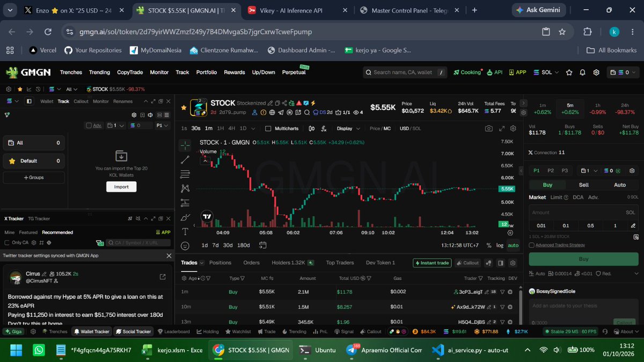This screenshot has width=644, height=362.
Task: Select the Callout tab in wallet panel
Action: [81, 101]
